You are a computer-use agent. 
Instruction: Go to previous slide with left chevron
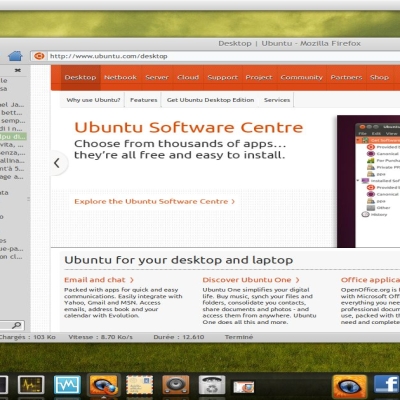pos(57,163)
